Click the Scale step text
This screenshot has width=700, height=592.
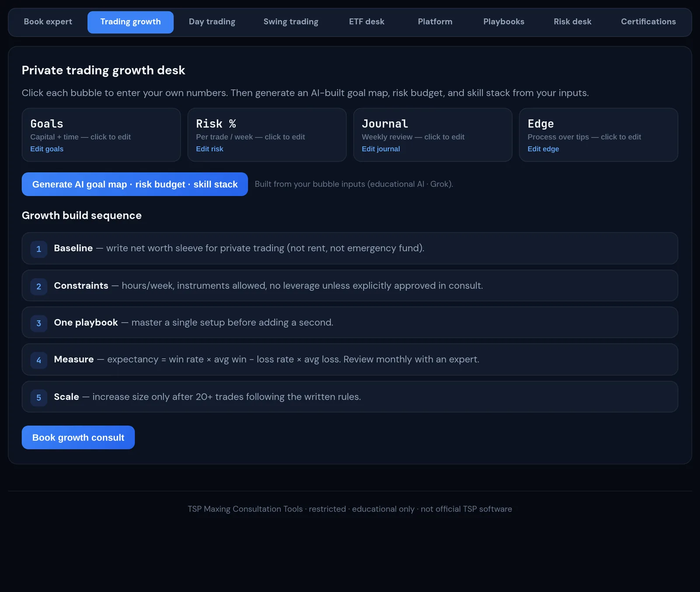[x=207, y=397]
